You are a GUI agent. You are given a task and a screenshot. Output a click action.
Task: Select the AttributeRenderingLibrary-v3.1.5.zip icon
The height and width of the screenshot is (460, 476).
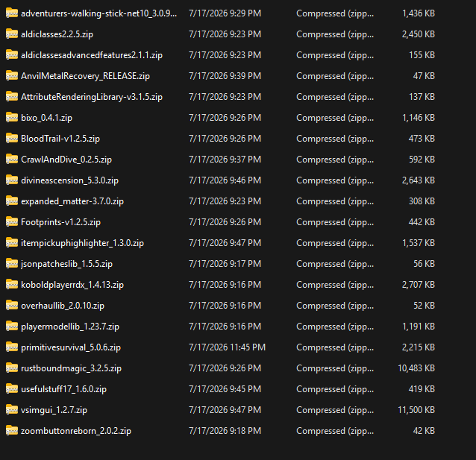click(x=12, y=96)
